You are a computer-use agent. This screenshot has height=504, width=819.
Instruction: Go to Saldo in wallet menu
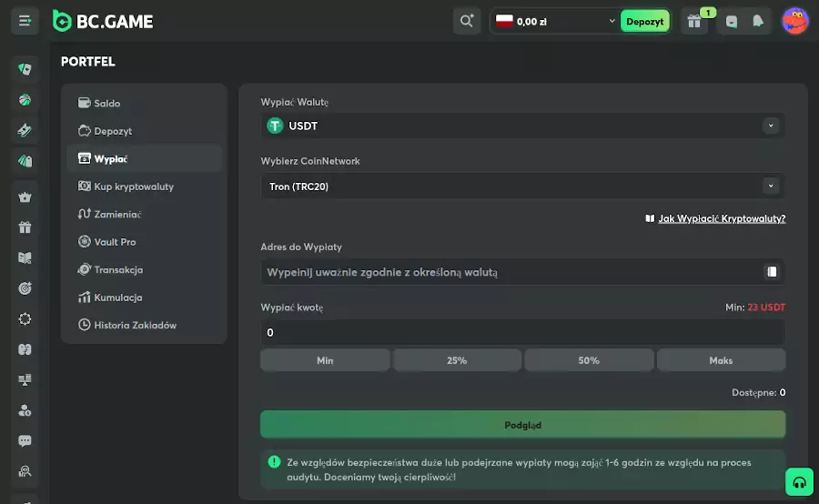pyautogui.click(x=106, y=103)
